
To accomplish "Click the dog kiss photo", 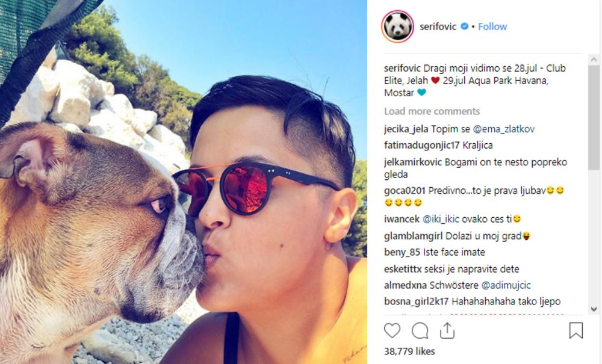I will click(x=184, y=182).
